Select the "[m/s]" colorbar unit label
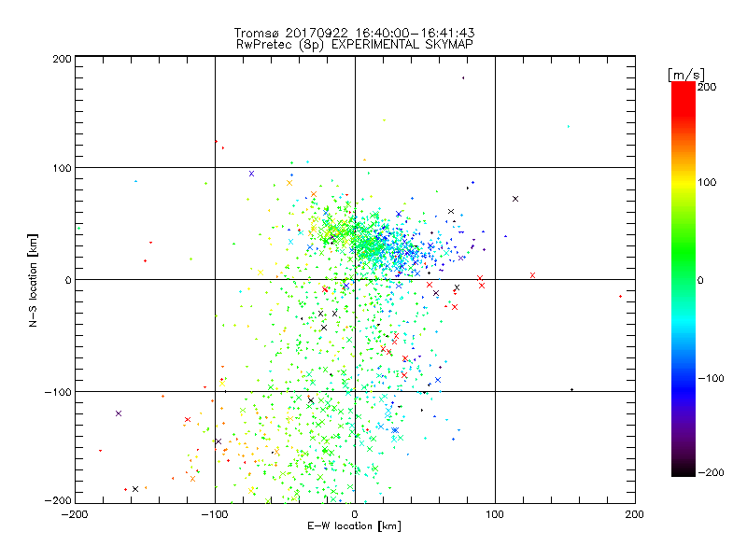The width and height of the screenshot is (747, 560). 686,75
